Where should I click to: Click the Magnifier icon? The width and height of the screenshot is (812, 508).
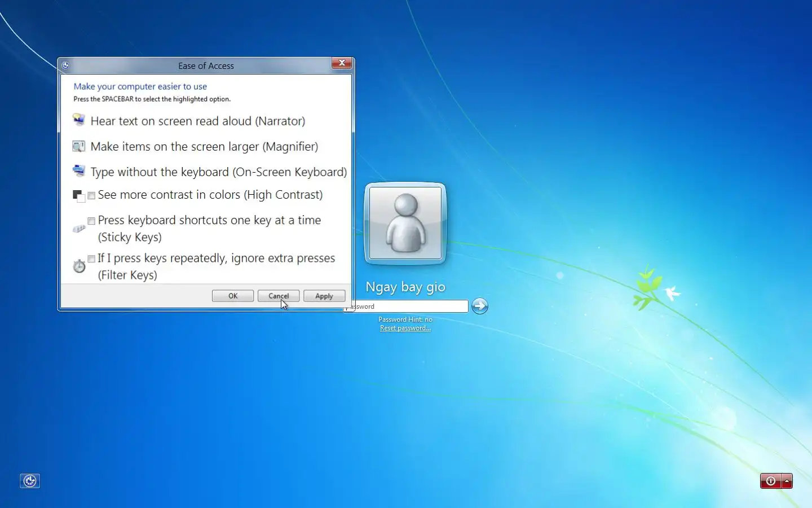79,147
